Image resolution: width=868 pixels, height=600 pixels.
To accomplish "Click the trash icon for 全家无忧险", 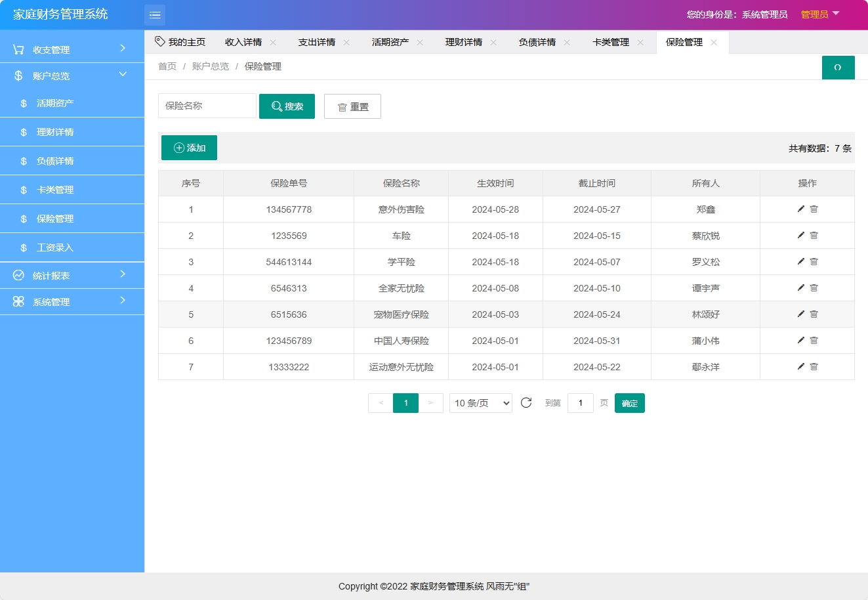I will coord(814,288).
